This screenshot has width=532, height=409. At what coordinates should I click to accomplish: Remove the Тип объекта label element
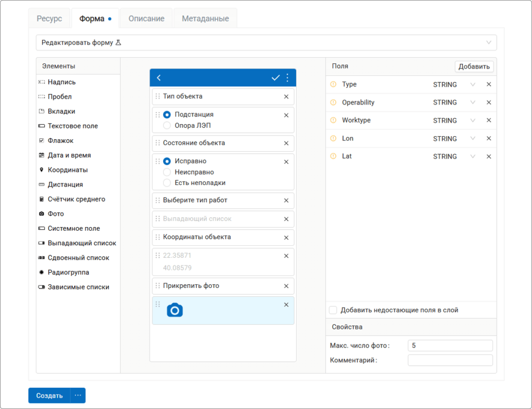286,97
